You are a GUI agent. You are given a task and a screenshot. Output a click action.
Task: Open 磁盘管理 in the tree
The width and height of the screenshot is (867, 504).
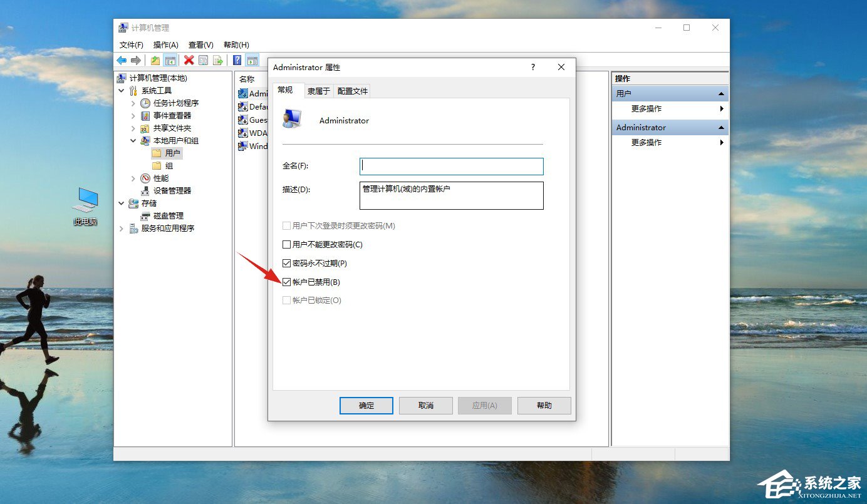(x=162, y=216)
